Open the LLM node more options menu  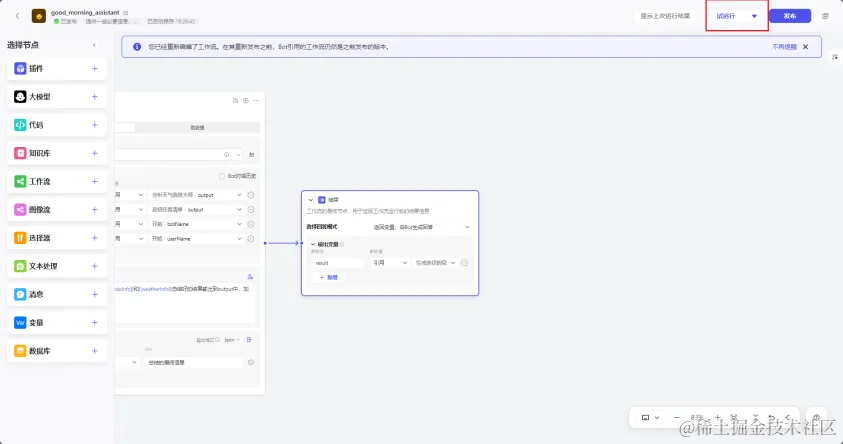pos(256,101)
